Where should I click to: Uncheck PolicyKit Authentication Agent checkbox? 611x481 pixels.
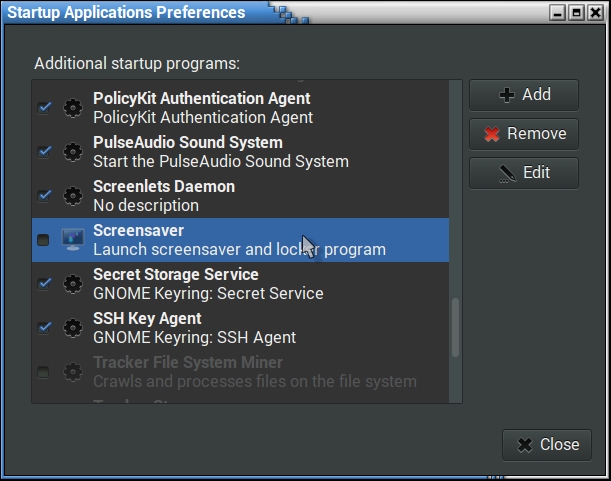tap(44, 108)
